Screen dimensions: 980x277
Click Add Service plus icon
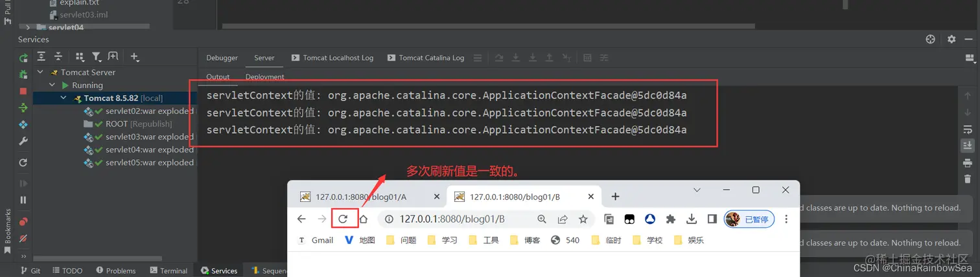tap(134, 57)
